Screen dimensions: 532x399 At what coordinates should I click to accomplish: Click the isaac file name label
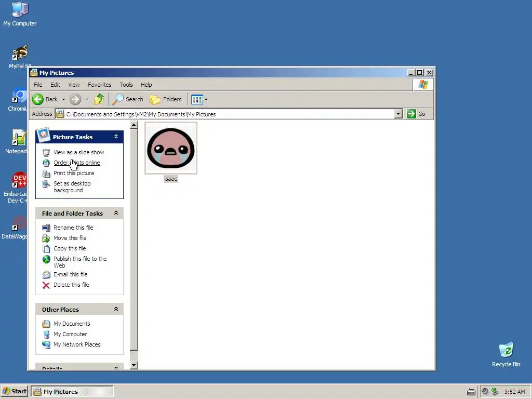click(x=170, y=179)
